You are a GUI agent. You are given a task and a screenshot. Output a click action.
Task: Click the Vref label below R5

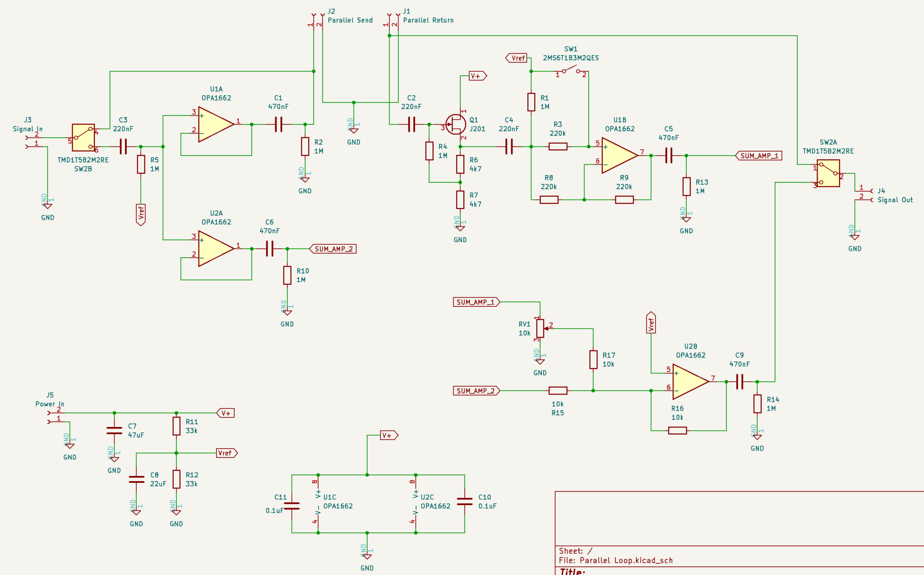[141, 214]
